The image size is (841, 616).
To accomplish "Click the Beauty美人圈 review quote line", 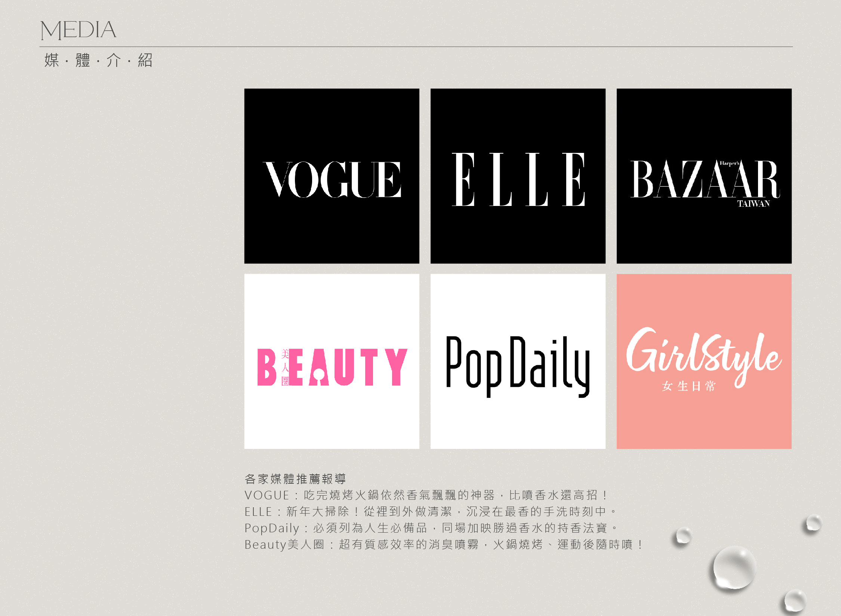I will click(443, 545).
